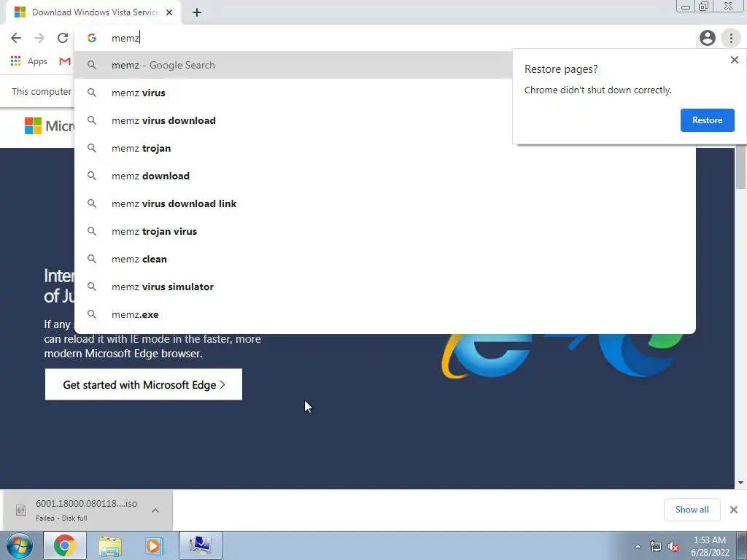Open the taskbar clock showing 1:53 AM
This screenshot has width=747, height=560.
(710, 546)
